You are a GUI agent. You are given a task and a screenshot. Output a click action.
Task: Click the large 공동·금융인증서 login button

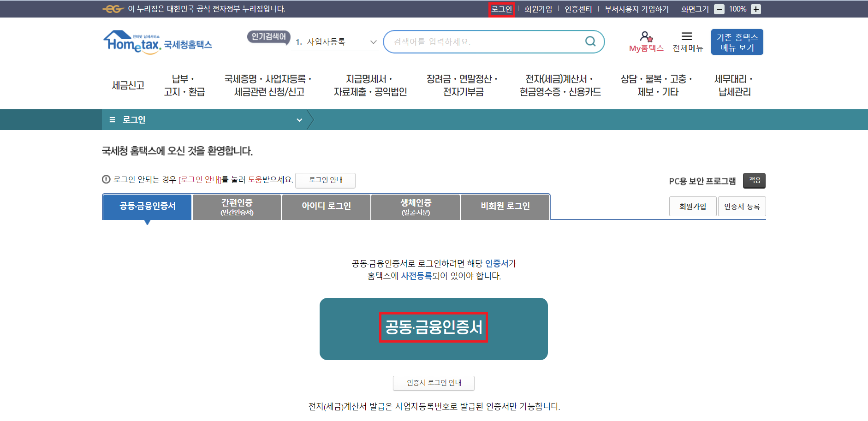pyautogui.click(x=433, y=328)
